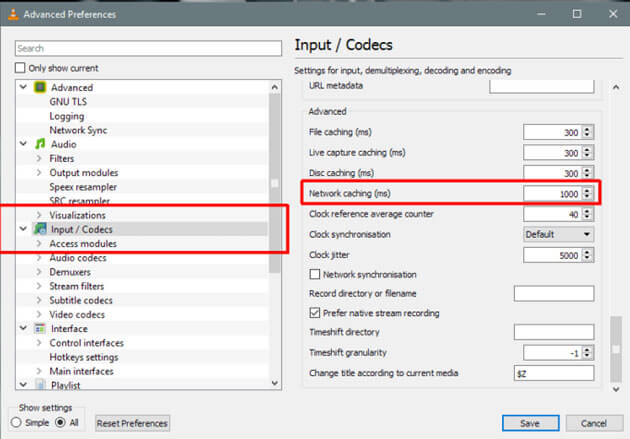Click the Reset Preferences button
The width and height of the screenshot is (630, 439).
pyautogui.click(x=132, y=423)
